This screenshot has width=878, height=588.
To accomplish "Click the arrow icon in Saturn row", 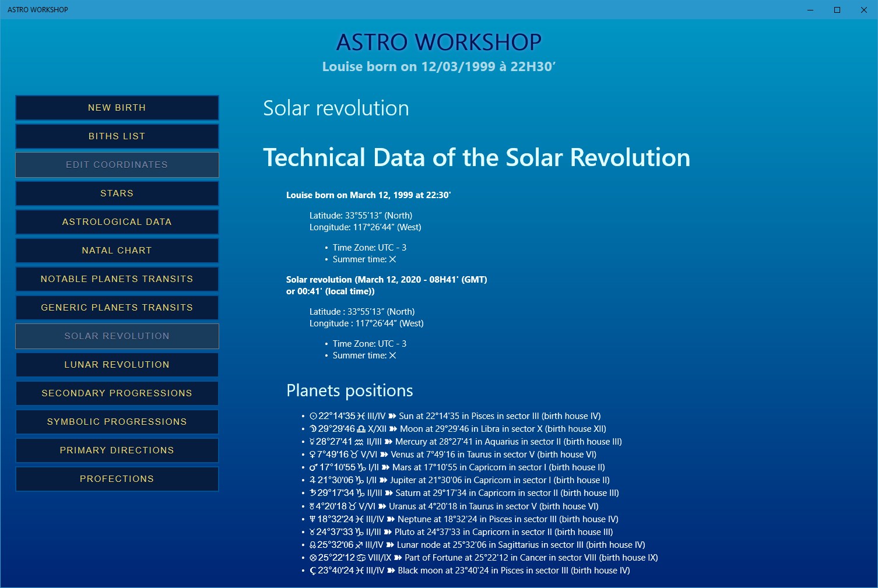I will click(x=389, y=493).
